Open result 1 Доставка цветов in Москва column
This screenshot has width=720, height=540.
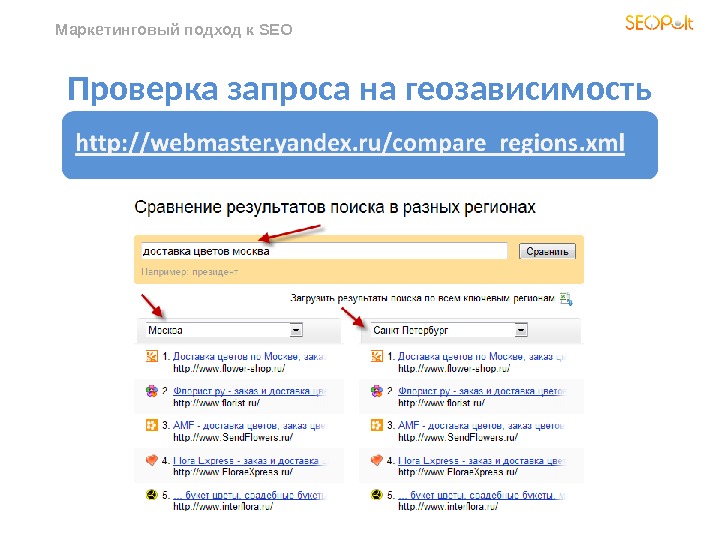point(249,356)
